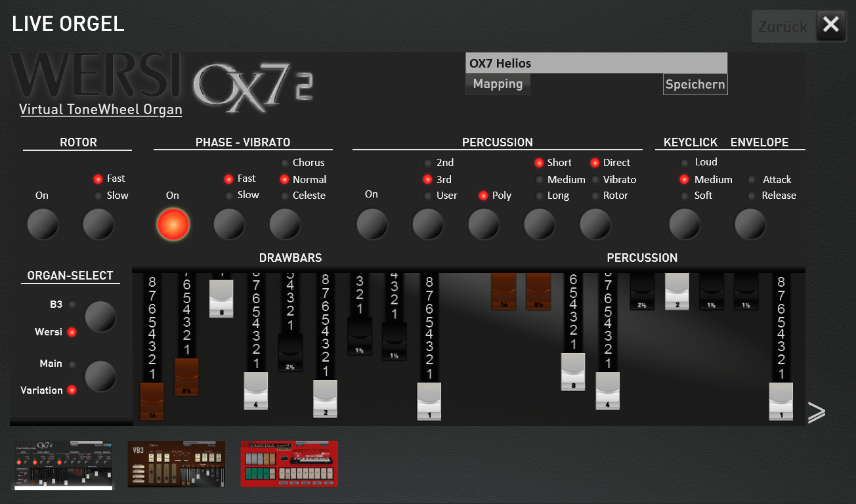Click the OX7 Helios preset name field

point(596,63)
